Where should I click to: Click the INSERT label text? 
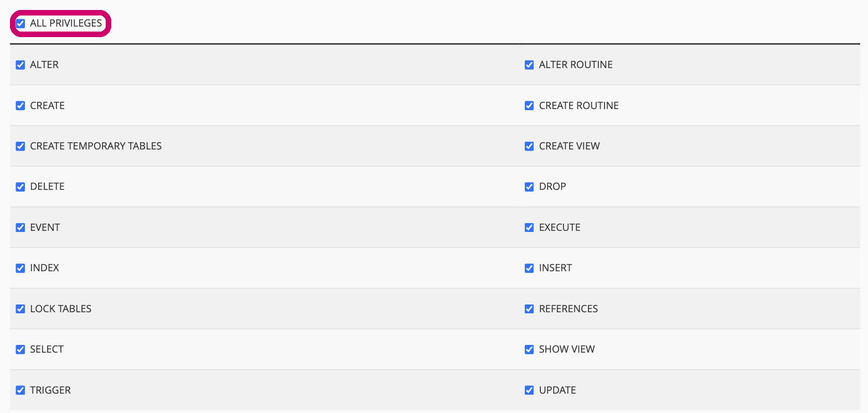tap(556, 268)
